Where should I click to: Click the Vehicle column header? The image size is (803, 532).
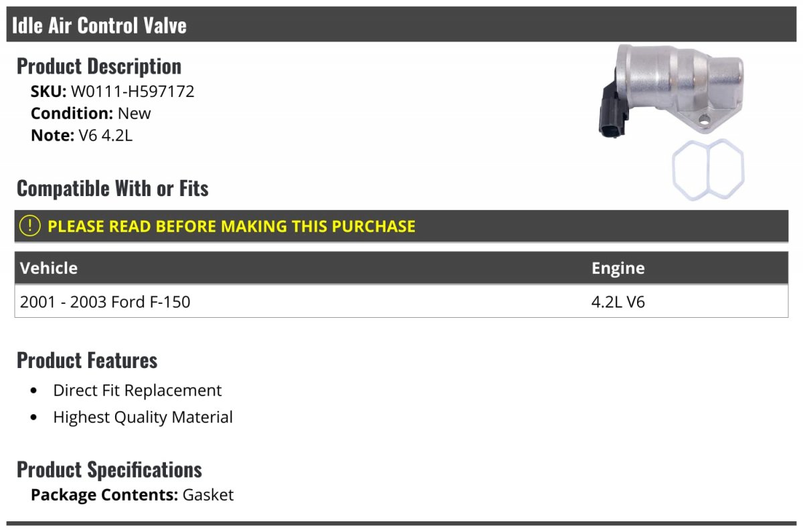point(49,268)
